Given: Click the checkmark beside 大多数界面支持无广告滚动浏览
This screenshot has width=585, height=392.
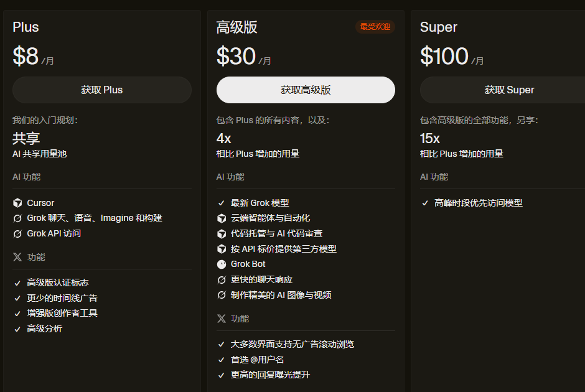Looking at the screenshot, I should (x=221, y=344).
